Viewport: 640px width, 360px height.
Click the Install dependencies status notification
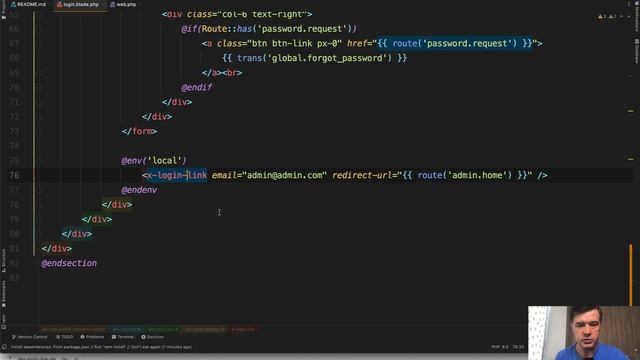tap(101, 347)
